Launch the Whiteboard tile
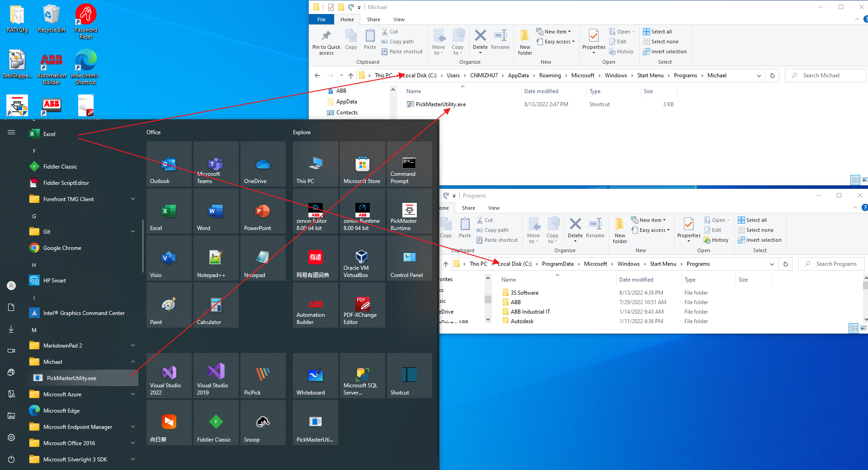The image size is (868, 470). [315, 376]
